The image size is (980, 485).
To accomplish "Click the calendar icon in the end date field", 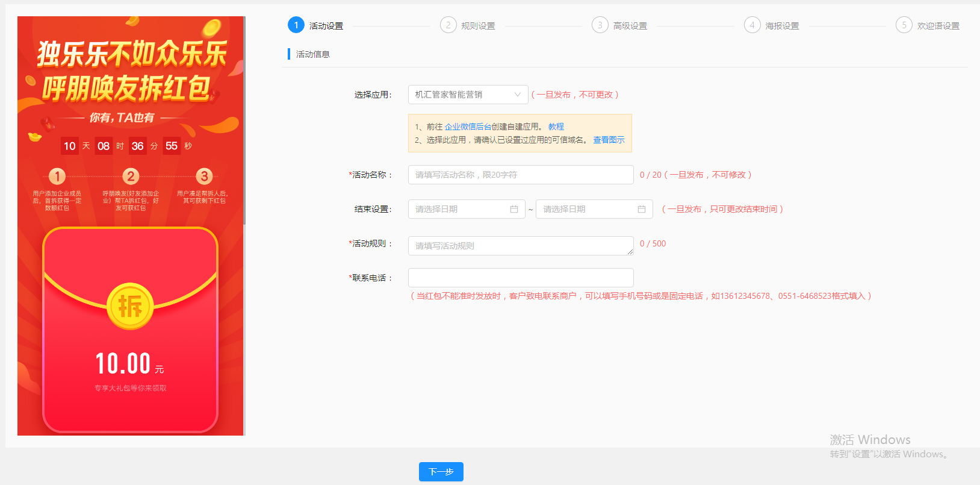I will coord(642,209).
